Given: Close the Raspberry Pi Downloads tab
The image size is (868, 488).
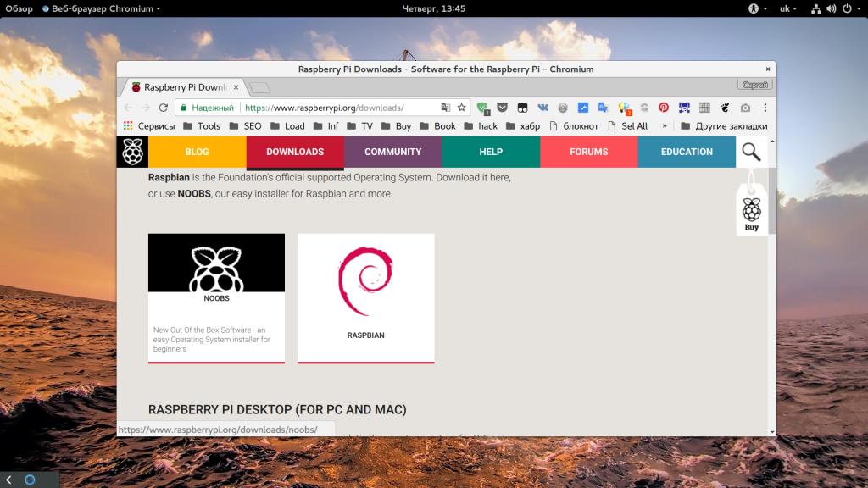Looking at the screenshot, I should pos(236,87).
